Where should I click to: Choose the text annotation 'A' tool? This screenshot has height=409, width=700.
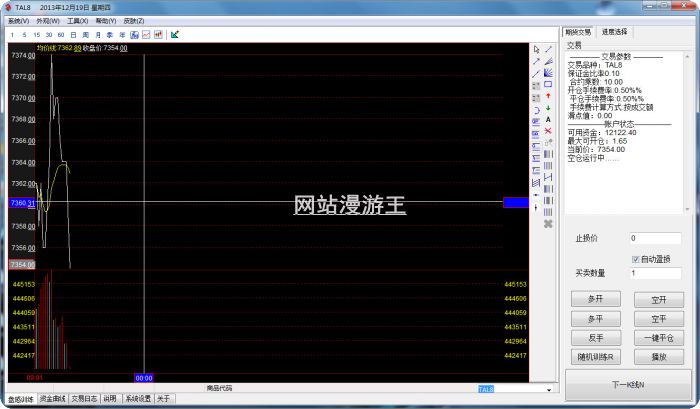pos(548,120)
